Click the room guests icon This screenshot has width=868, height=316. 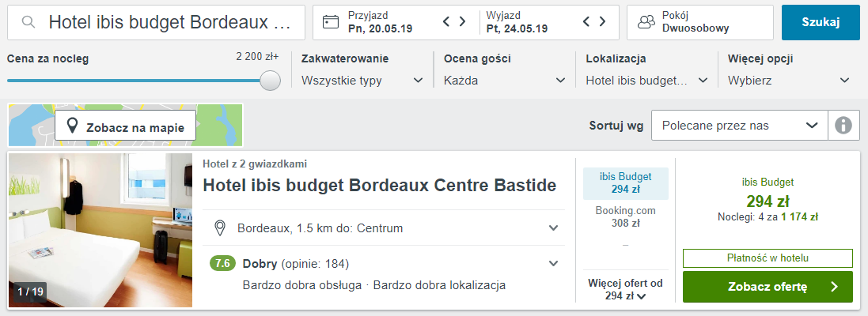tap(646, 22)
